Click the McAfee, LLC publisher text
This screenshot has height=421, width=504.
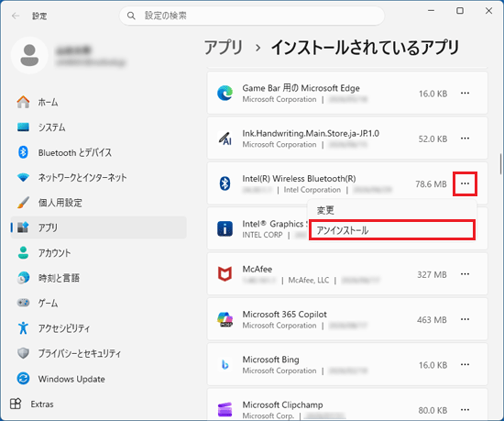(x=309, y=281)
